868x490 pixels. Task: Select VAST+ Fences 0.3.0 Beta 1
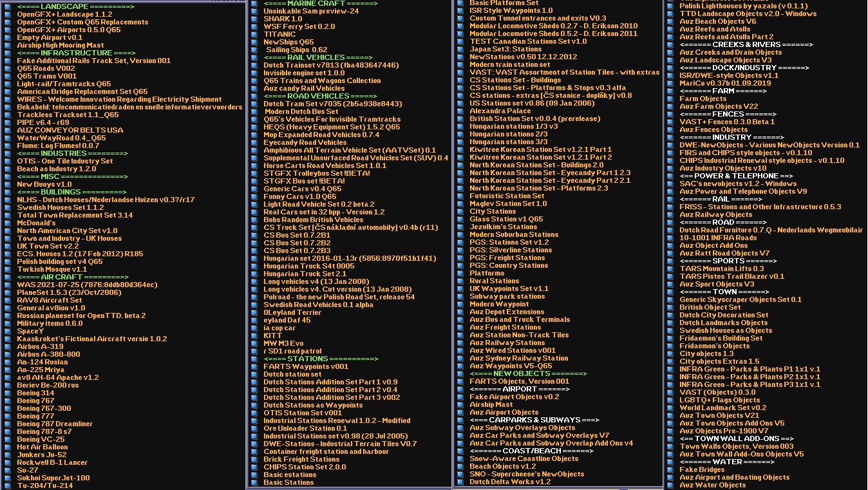click(x=727, y=122)
